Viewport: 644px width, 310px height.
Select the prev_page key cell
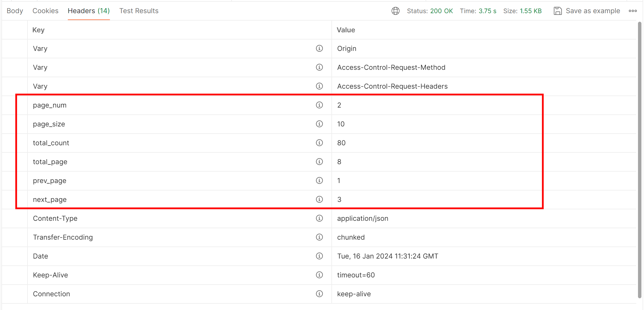(x=179, y=181)
